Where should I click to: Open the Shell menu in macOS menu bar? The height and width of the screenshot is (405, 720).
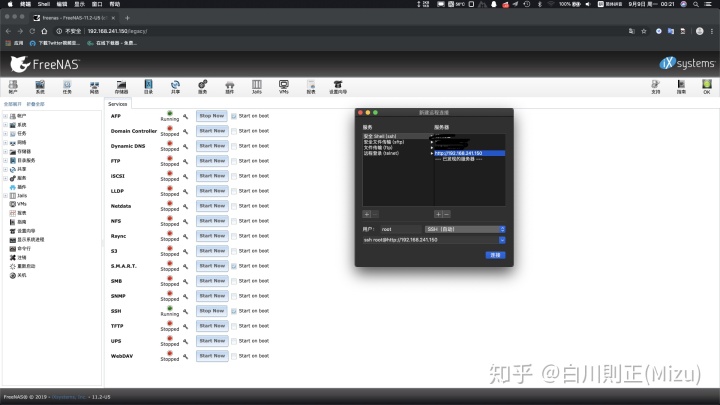pyautogui.click(x=44, y=4)
